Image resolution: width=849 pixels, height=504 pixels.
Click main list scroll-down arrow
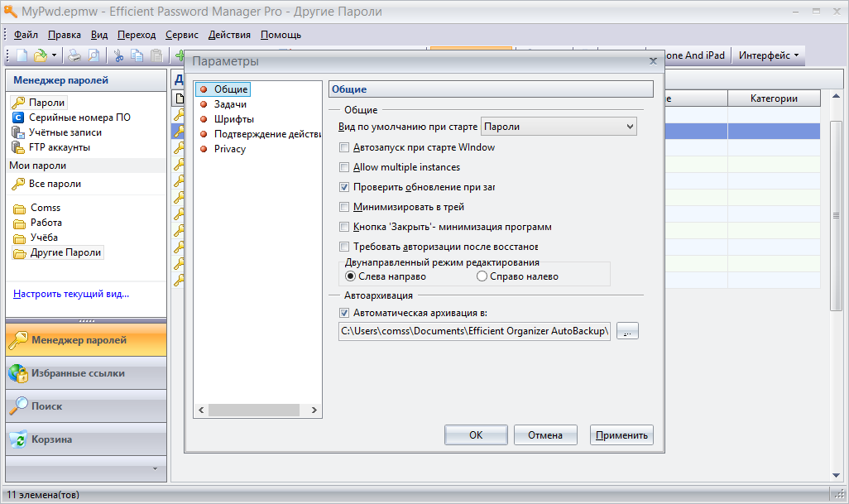coord(836,475)
